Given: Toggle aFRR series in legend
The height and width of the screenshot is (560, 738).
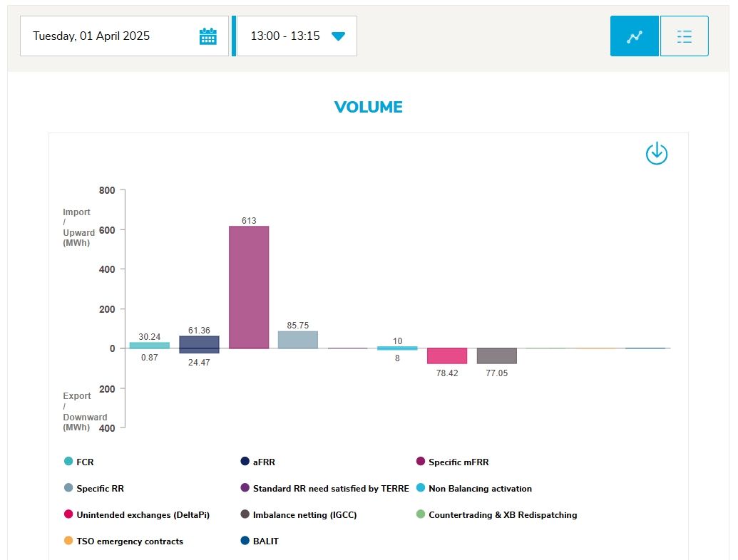Looking at the screenshot, I should pos(259,462).
